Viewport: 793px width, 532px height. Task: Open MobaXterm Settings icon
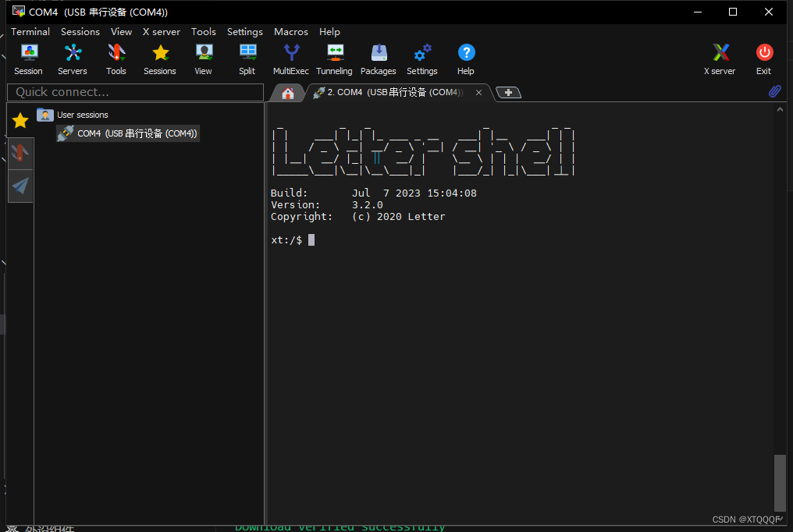[x=421, y=55]
